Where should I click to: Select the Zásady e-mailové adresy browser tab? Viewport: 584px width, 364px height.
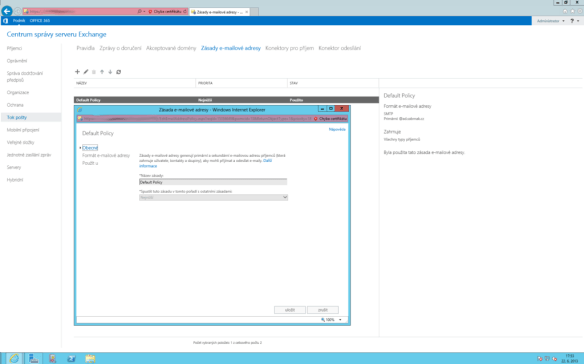pos(219,12)
